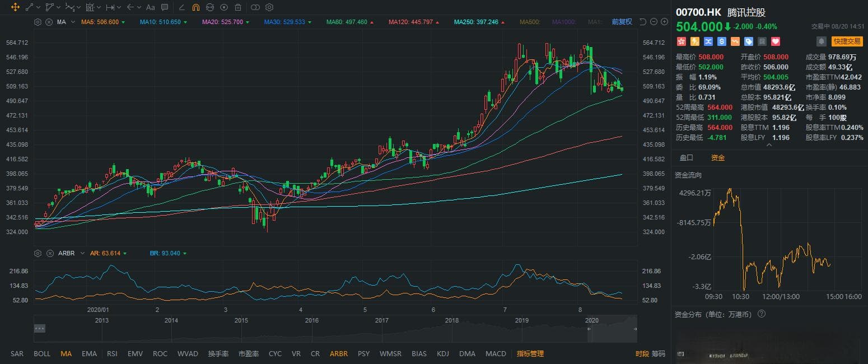Select the SAR indicator

17,354
